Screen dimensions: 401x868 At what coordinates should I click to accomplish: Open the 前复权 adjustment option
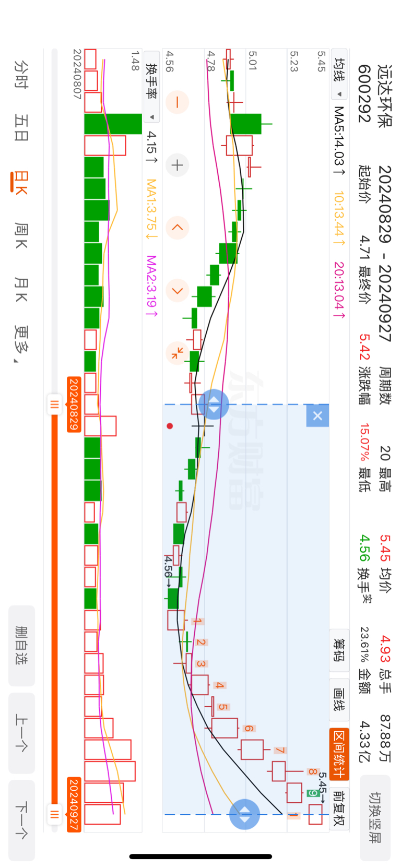339,808
